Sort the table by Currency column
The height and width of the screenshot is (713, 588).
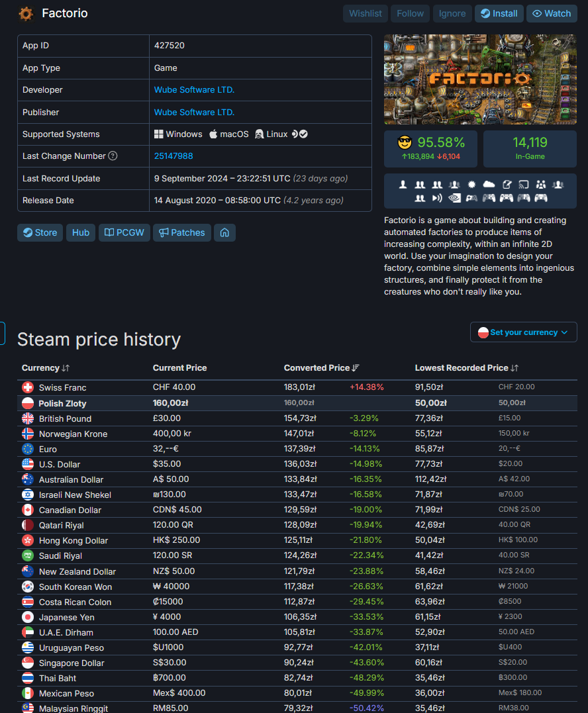click(x=46, y=368)
